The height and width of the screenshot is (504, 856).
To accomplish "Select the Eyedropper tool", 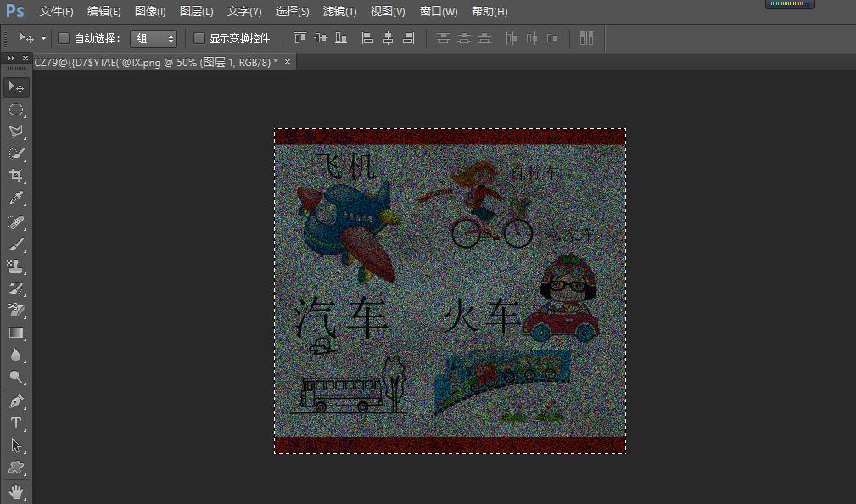I will pyautogui.click(x=17, y=198).
